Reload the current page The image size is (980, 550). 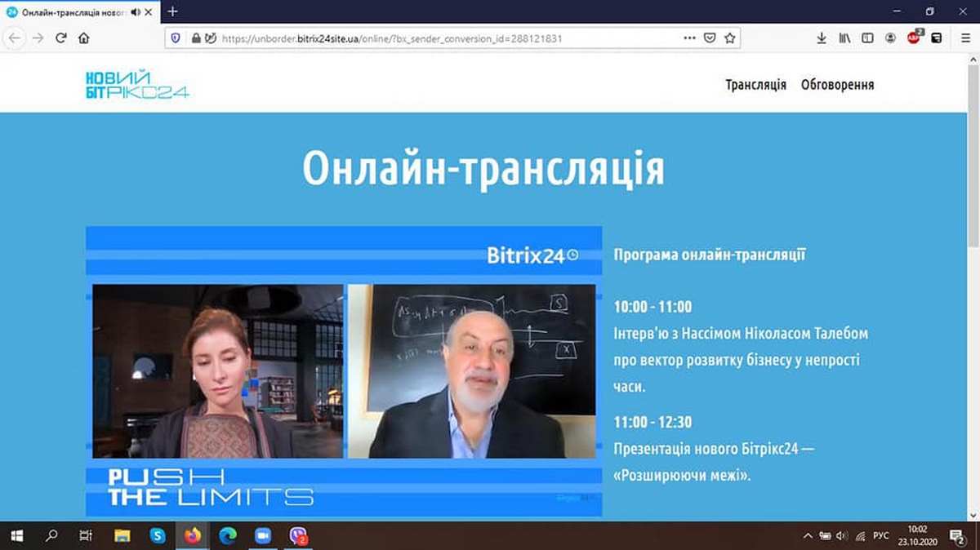click(x=60, y=38)
